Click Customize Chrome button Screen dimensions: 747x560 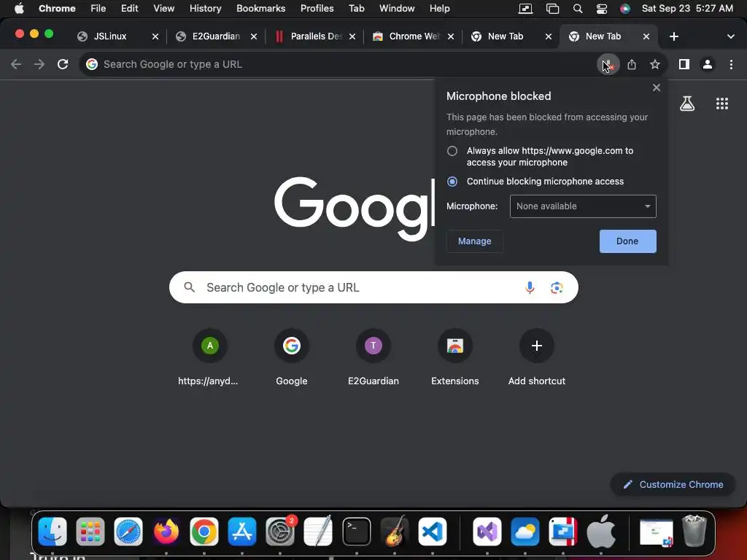673,484
